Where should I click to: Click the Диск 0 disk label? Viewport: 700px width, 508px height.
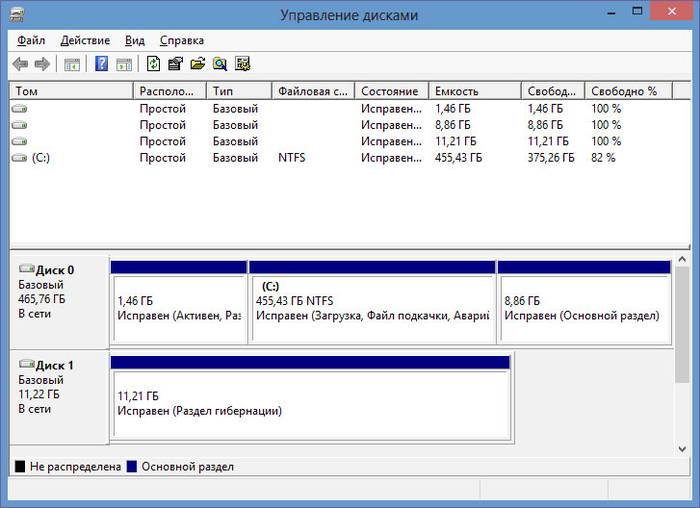[55, 270]
